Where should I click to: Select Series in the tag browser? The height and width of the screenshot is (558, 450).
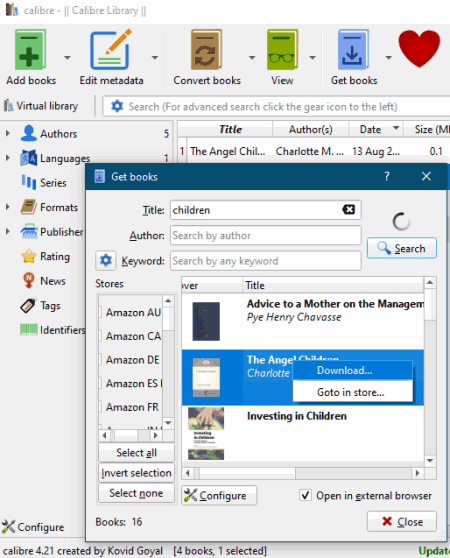53,183
